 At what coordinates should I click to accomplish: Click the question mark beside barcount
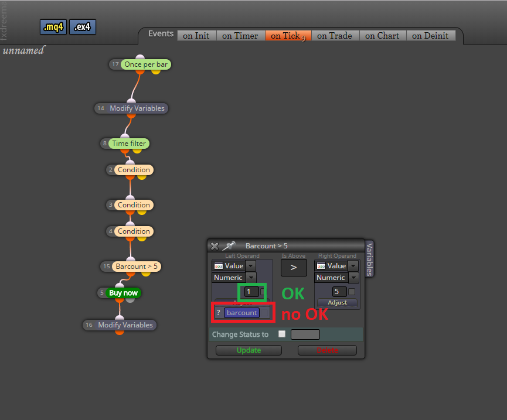pyautogui.click(x=218, y=312)
